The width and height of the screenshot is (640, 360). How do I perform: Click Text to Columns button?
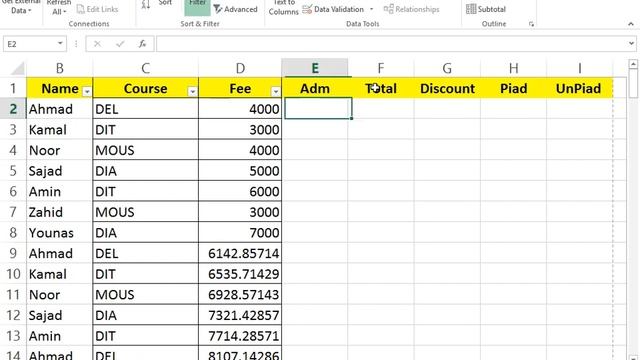pyautogui.click(x=284, y=7)
